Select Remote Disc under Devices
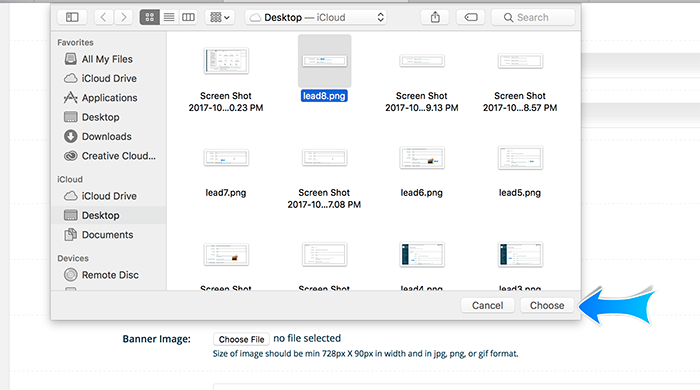 [x=108, y=275]
